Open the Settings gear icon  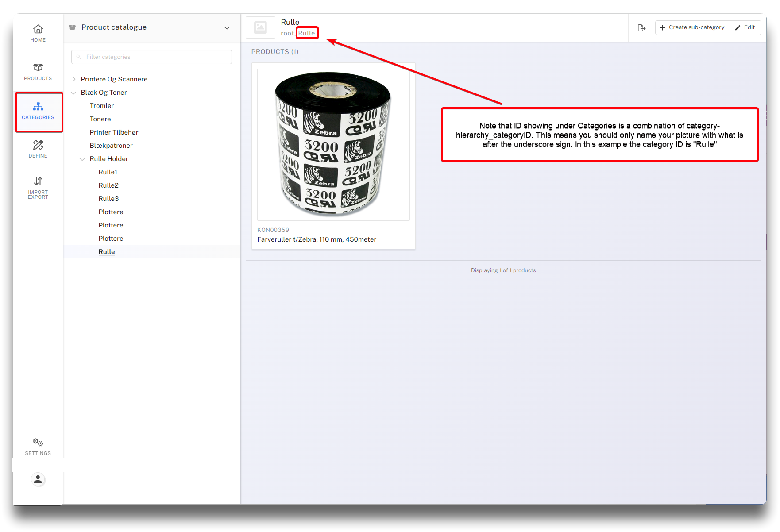coord(38,443)
